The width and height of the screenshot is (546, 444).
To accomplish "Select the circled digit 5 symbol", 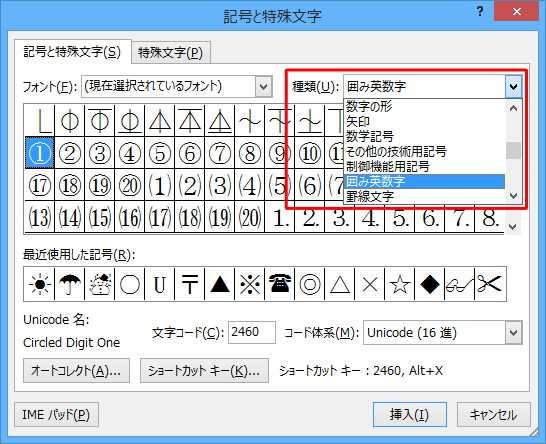I will coord(159,153).
